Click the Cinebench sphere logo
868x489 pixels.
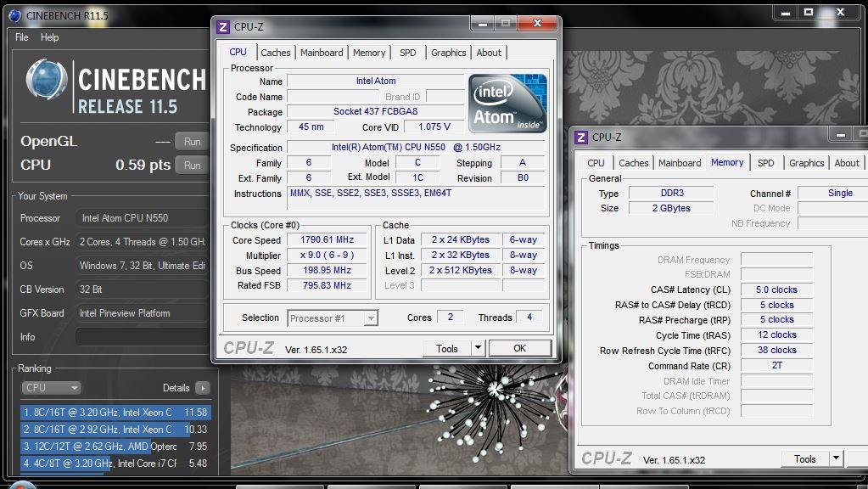point(47,79)
